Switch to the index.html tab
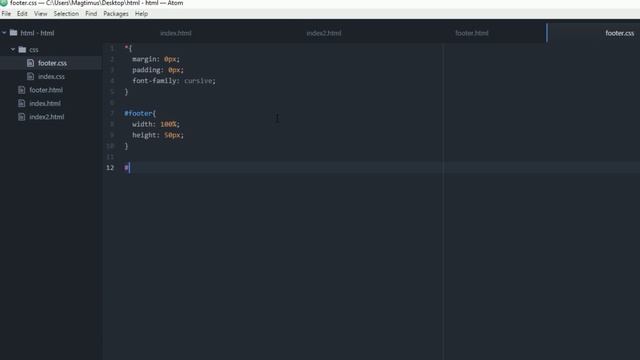 tap(176, 33)
